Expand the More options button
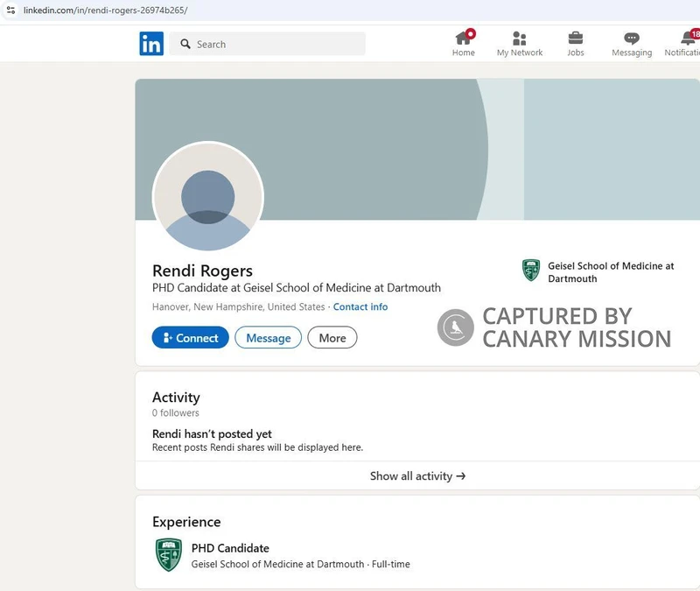Screen dimensions: 700x591 [332, 338]
